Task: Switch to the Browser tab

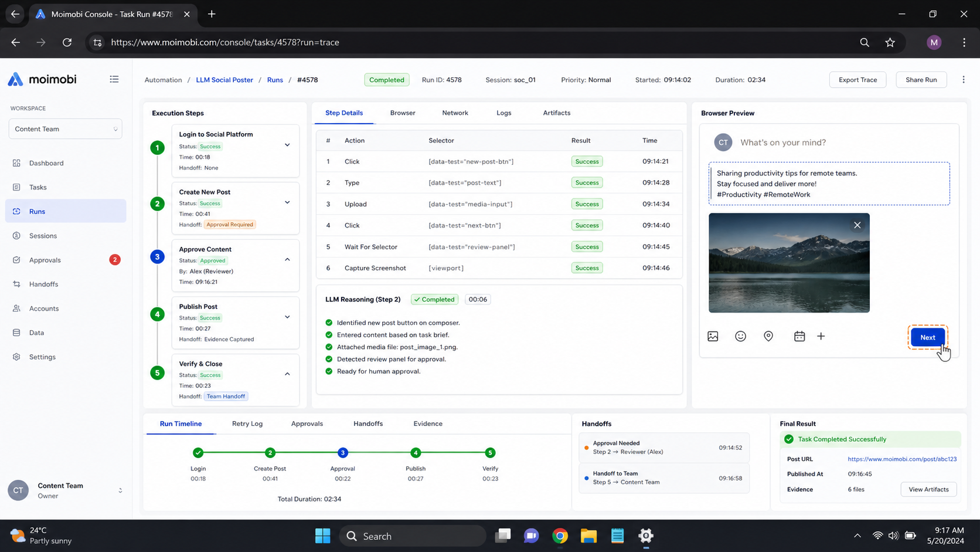Action: [403, 113]
